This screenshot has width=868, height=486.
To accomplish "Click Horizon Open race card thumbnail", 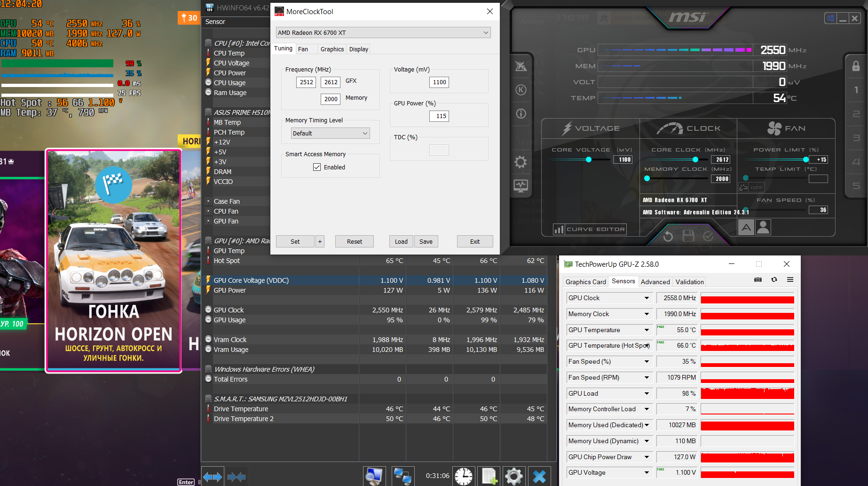I will click(x=113, y=261).
